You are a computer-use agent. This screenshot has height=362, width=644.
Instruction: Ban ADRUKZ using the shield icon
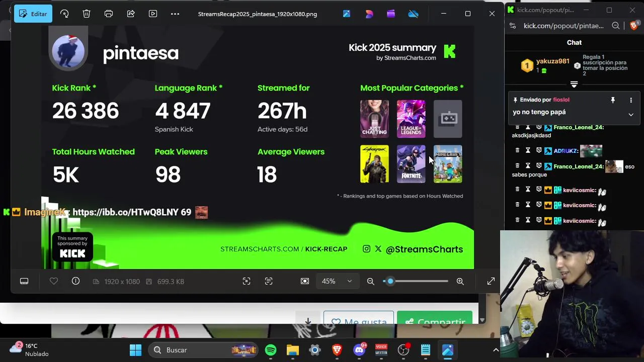point(539,150)
